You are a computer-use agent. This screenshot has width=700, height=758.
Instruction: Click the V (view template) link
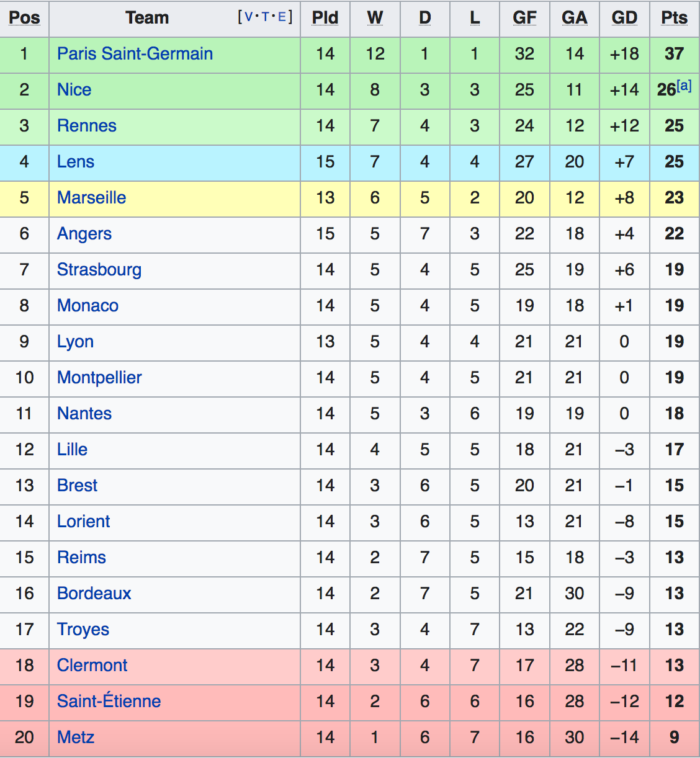[x=249, y=17]
